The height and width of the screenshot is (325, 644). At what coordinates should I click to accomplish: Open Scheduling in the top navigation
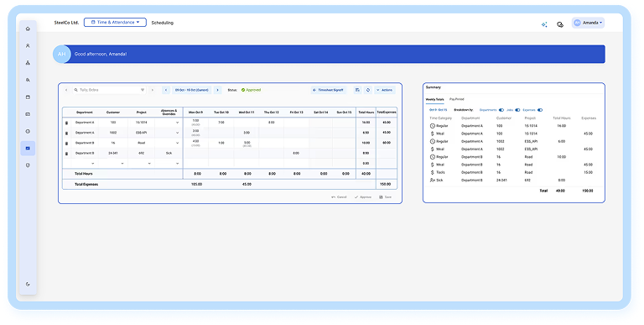tap(162, 23)
